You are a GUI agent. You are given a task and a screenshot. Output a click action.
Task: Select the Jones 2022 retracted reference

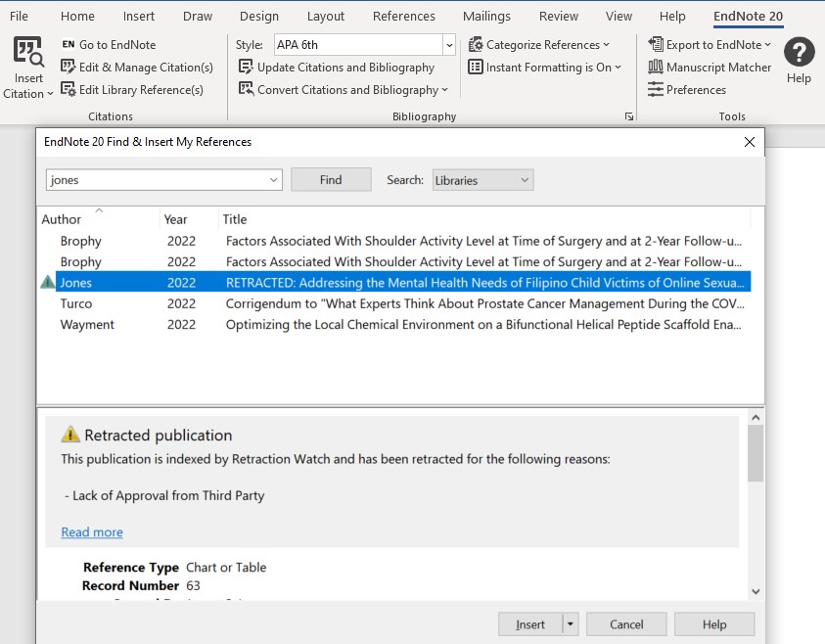[294, 282]
